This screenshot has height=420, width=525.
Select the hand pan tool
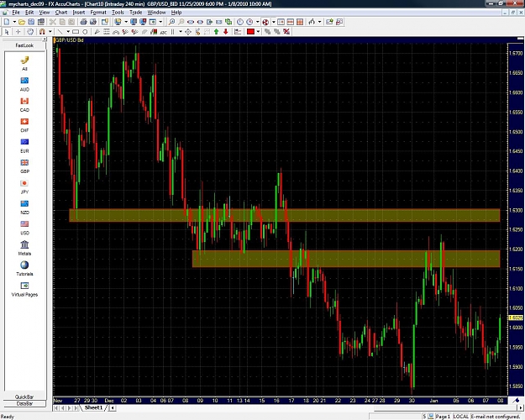point(30,32)
